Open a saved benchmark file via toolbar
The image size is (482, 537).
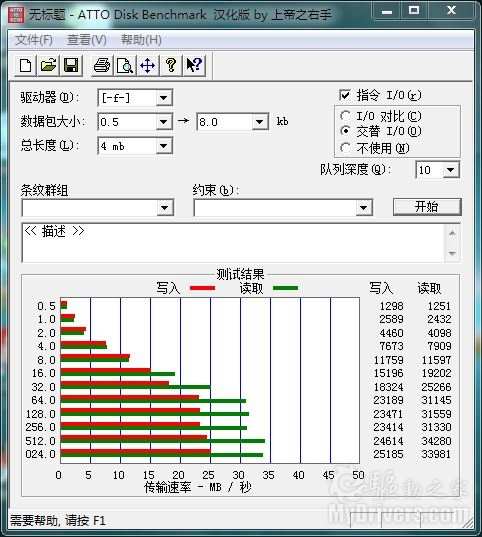coord(48,65)
